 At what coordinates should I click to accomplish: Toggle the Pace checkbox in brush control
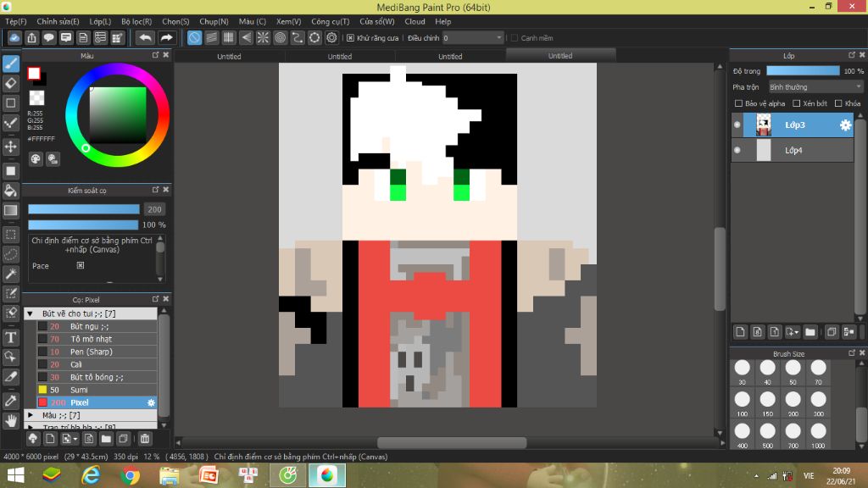click(x=81, y=265)
